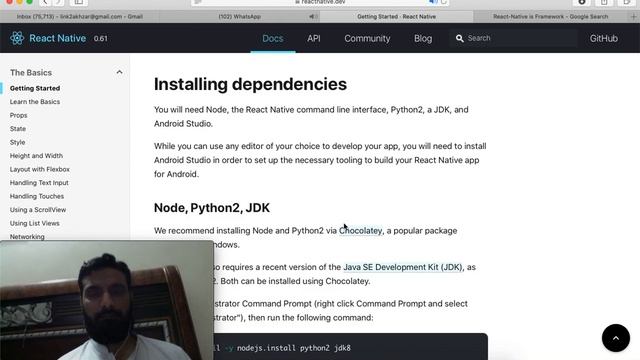Click the 0.61 version label
Viewport: 640px width, 360px height.
pos(100,39)
